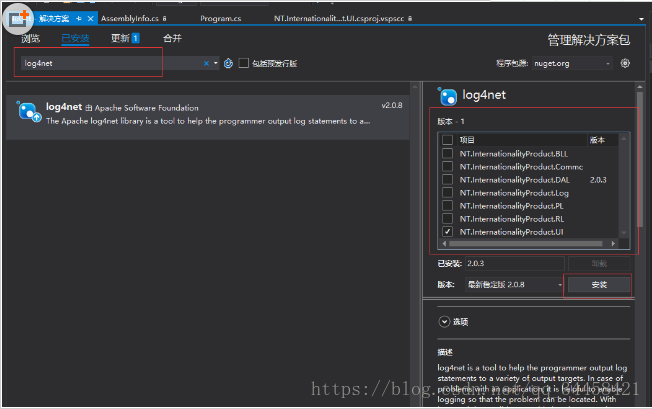652x409 pixels.
Task: Switch to the Consolidate tab
Action: (172, 38)
